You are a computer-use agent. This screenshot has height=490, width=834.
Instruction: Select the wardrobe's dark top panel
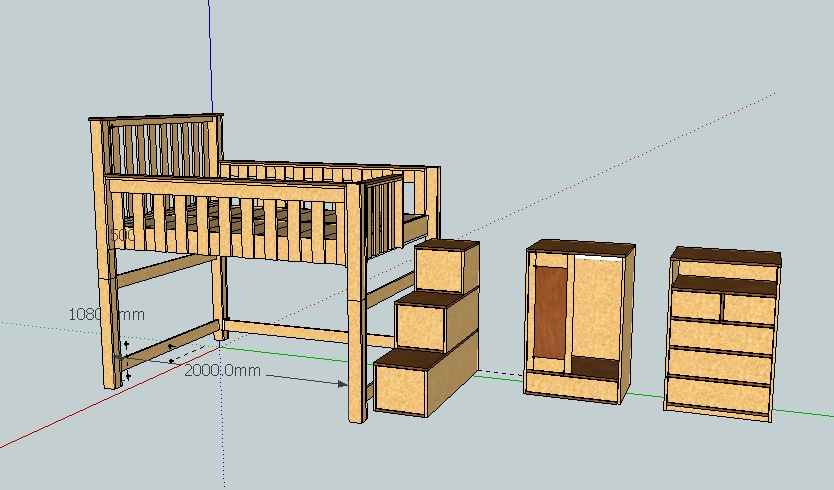pos(580,248)
